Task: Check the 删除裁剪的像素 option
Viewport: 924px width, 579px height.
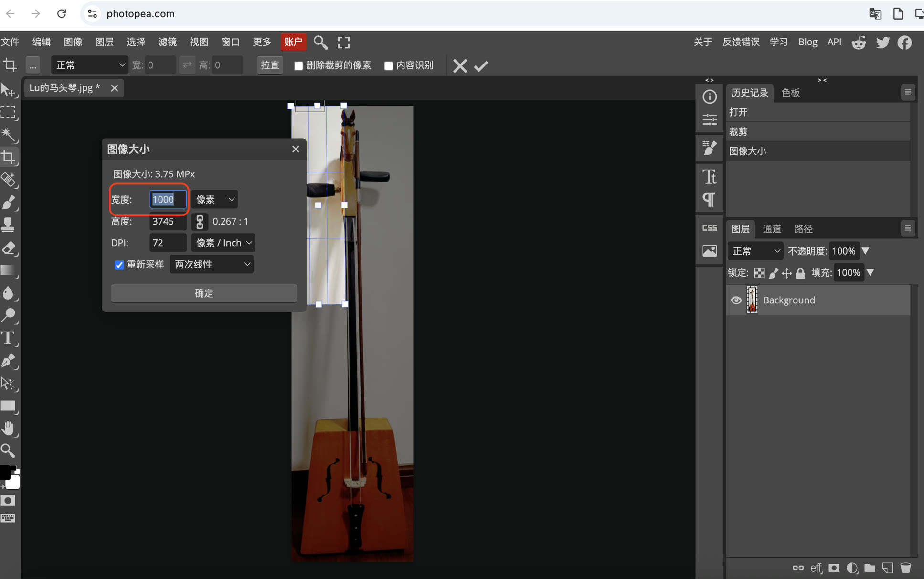Action: (x=298, y=65)
